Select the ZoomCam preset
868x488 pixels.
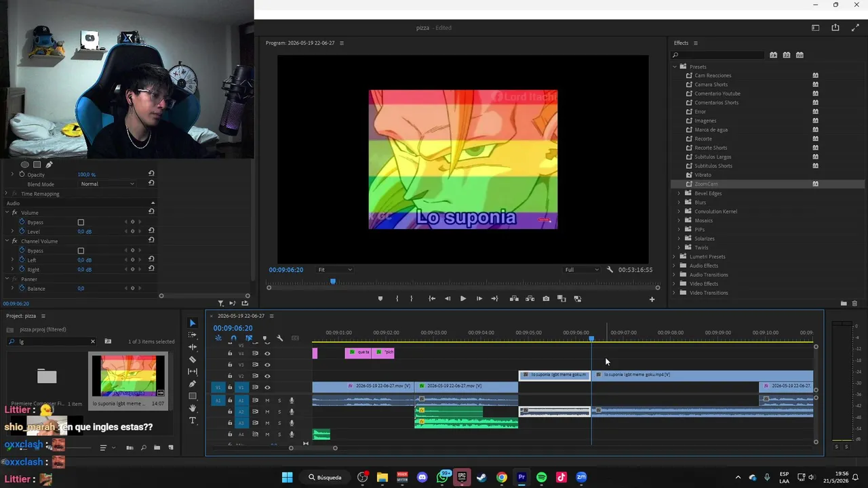pyautogui.click(x=706, y=184)
